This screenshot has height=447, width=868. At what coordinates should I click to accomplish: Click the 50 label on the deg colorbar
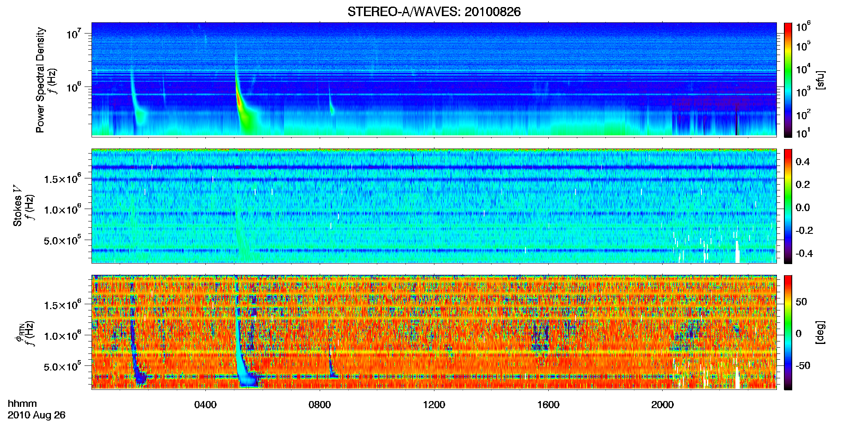(801, 302)
